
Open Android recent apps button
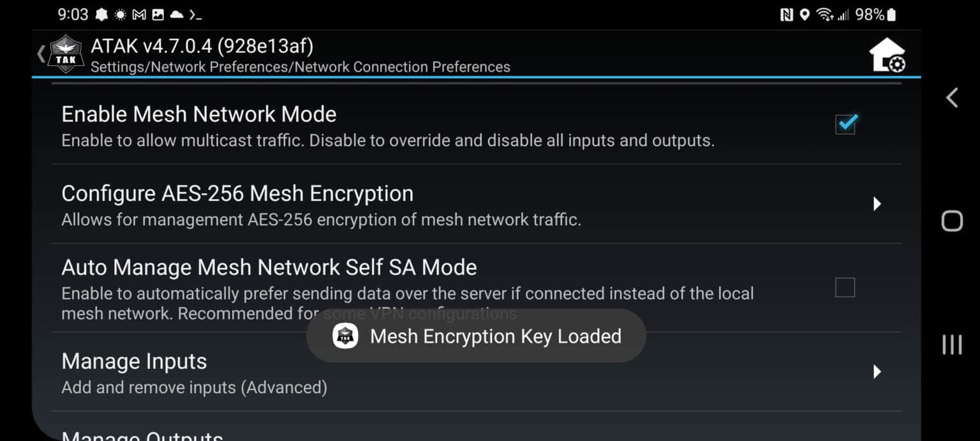tap(951, 345)
